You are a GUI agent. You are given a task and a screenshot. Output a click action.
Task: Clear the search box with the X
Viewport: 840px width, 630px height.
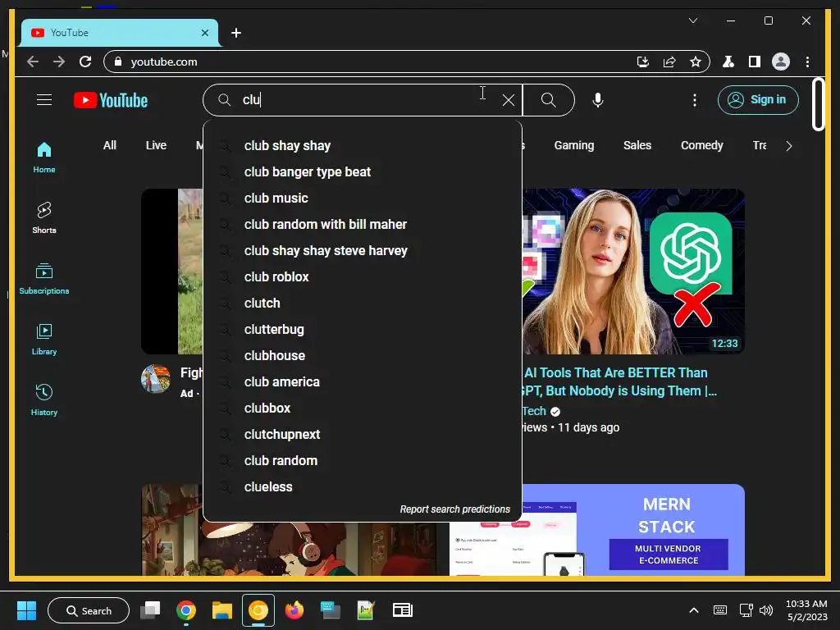(x=509, y=99)
